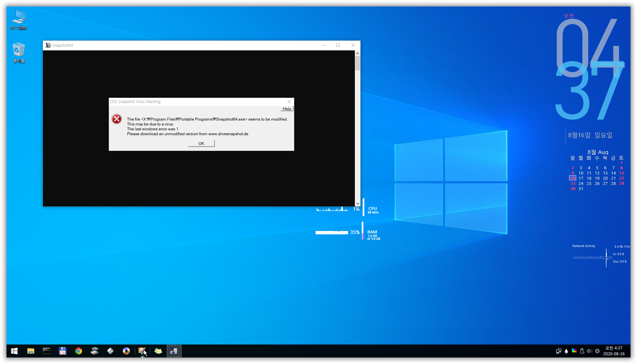
Task: Open the diamond floppy icon in taskbar
Action: pyautogui.click(x=110, y=351)
